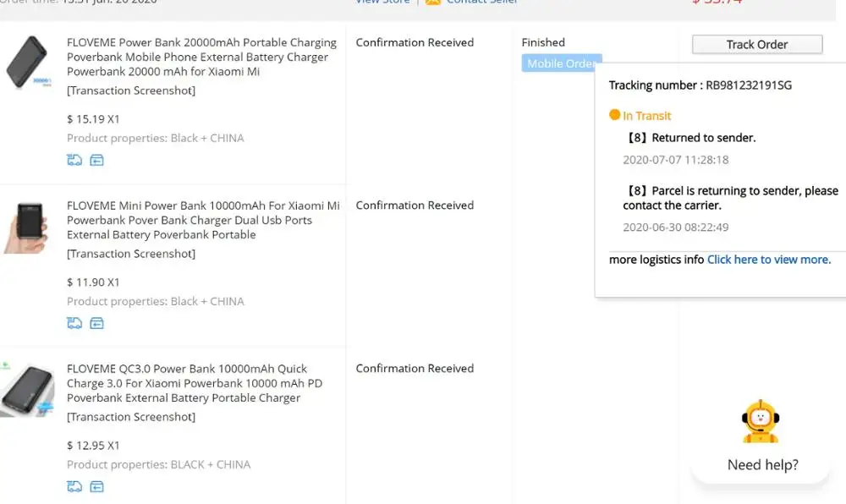Image resolution: width=846 pixels, height=504 pixels.
Task: Click the delivery truck icon under the 20000mAh item
Action: coord(74,160)
